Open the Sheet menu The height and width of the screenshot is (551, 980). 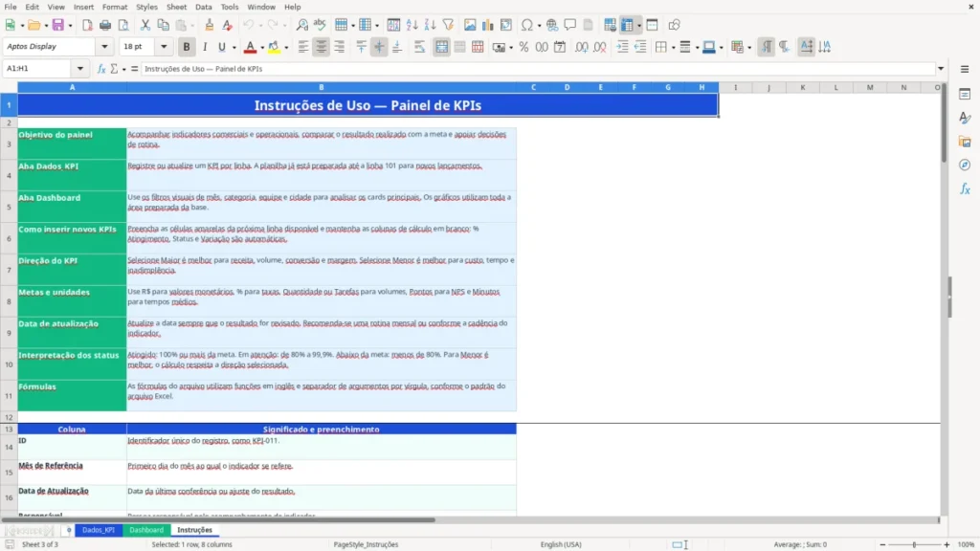(176, 7)
